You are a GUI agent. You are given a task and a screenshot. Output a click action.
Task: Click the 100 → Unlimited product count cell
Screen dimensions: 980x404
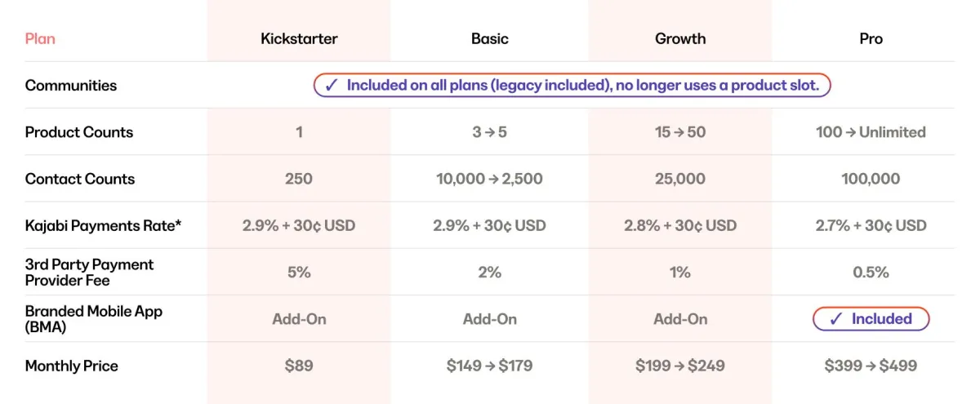[x=871, y=132]
